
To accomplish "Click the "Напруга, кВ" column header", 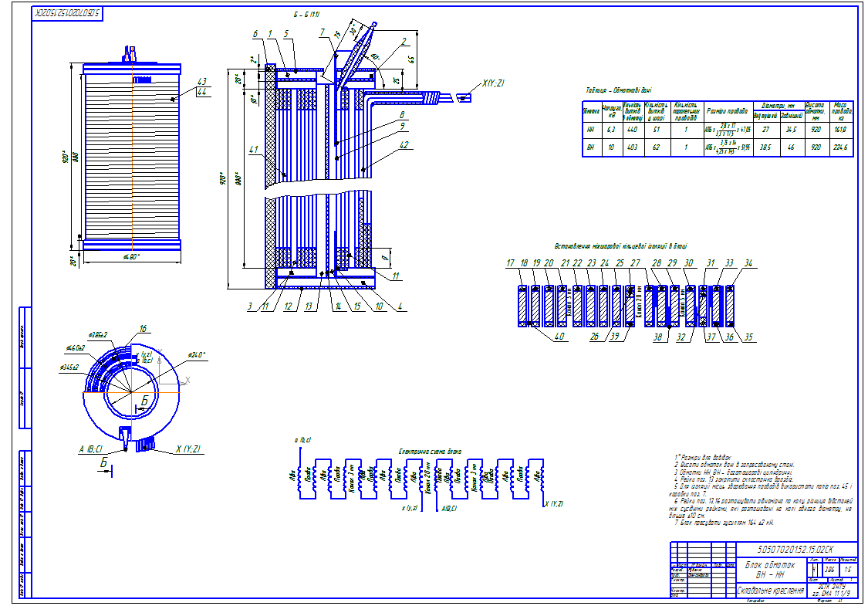I will click(x=611, y=111).
